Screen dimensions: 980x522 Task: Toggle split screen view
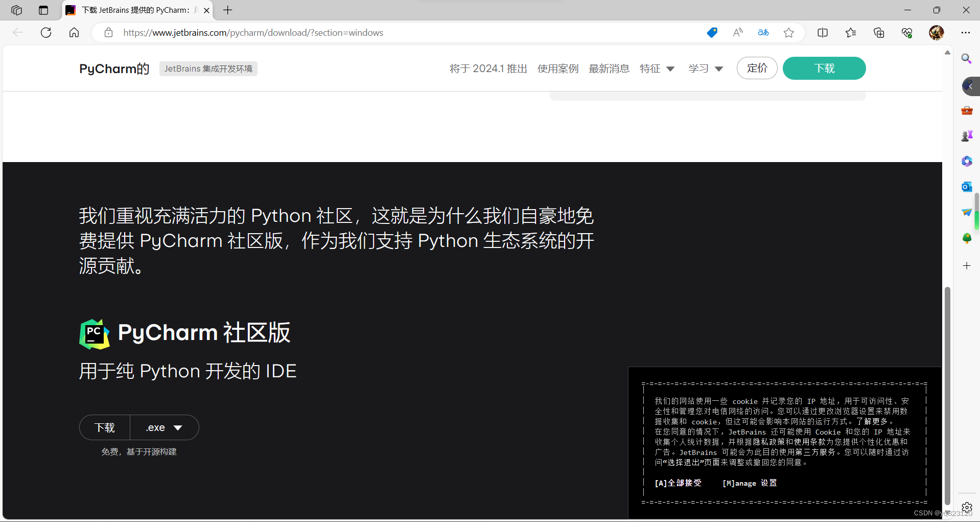pyautogui.click(x=823, y=32)
